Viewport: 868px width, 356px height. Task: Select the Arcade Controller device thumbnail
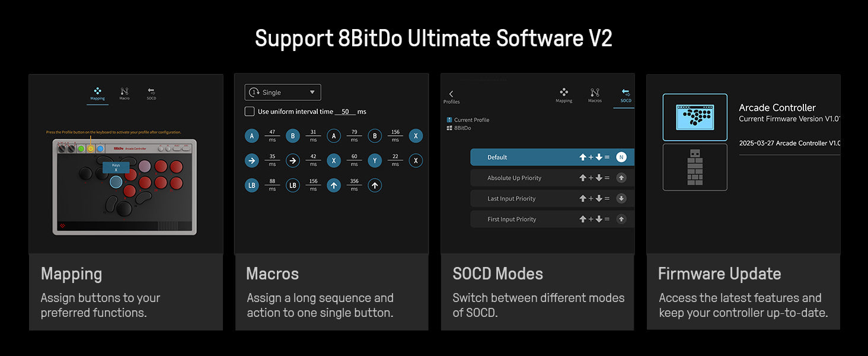click(695, 117)
